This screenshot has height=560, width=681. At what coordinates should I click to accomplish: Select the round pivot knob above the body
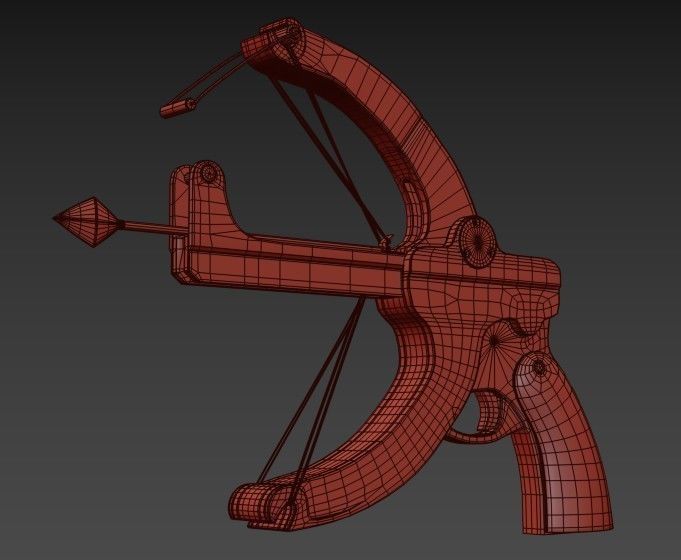476,242
